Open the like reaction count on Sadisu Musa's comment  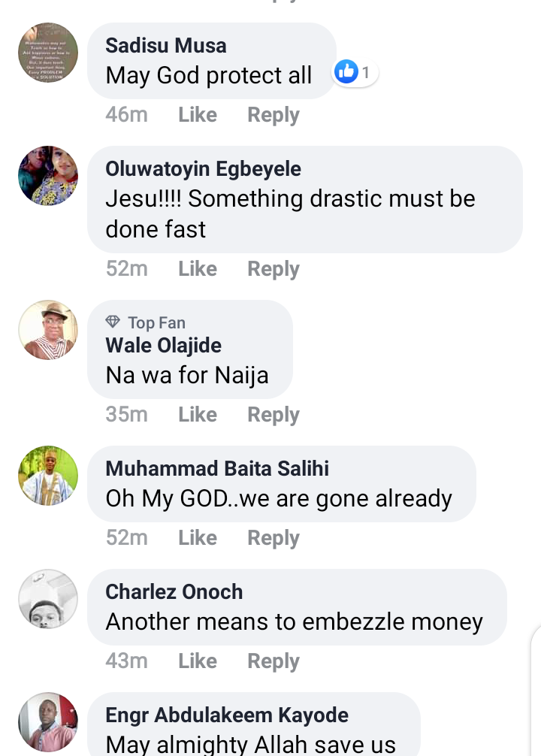356,72
